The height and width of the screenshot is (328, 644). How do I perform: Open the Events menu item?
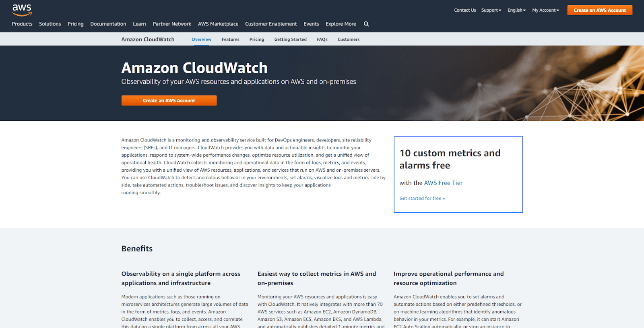pos(311,24)
